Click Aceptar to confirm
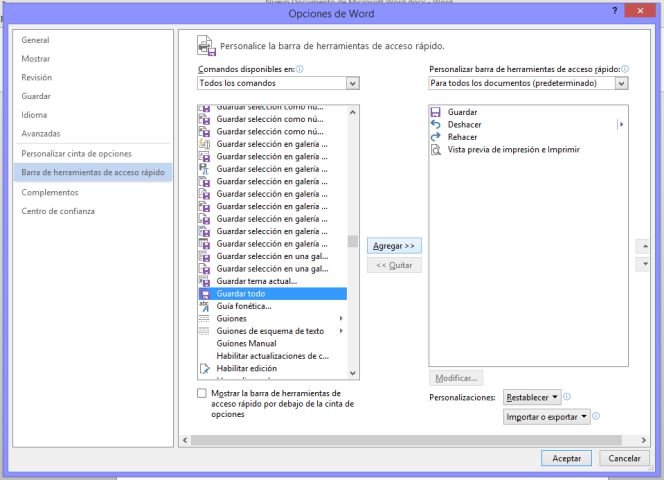Image resolution: width=664 pixels, height=480 pixels. (x=566, y=458)
